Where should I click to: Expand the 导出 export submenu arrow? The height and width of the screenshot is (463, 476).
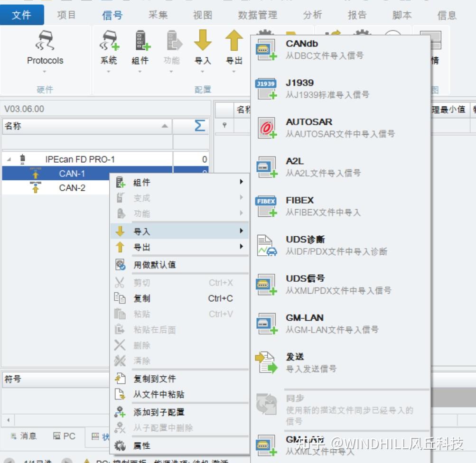tap(241, 246)
